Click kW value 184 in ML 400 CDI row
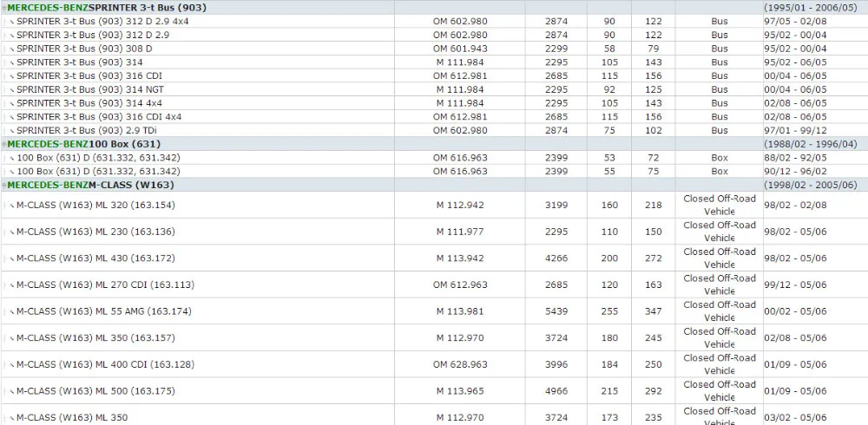 click(x=609, y=364)
